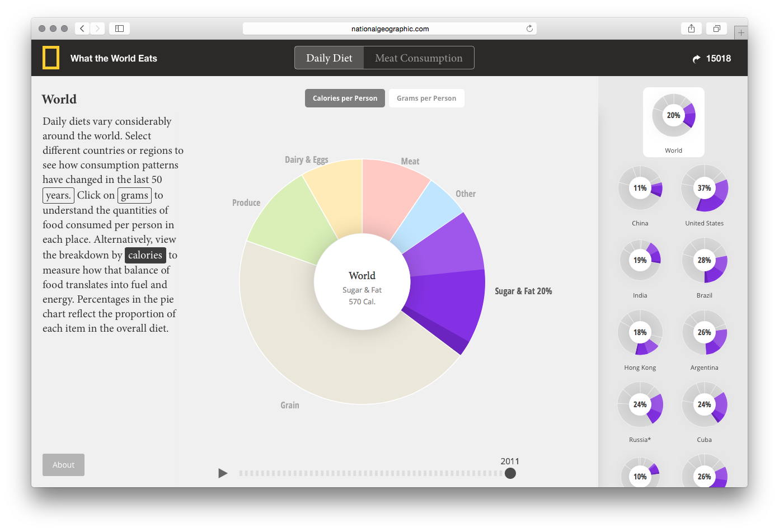779x532 pixels.
Task: Open the Safari show all tabs icon
Action: 716,29
